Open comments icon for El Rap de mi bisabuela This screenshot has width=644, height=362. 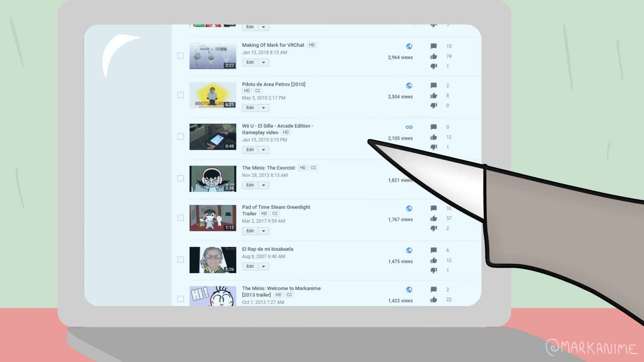433,250
